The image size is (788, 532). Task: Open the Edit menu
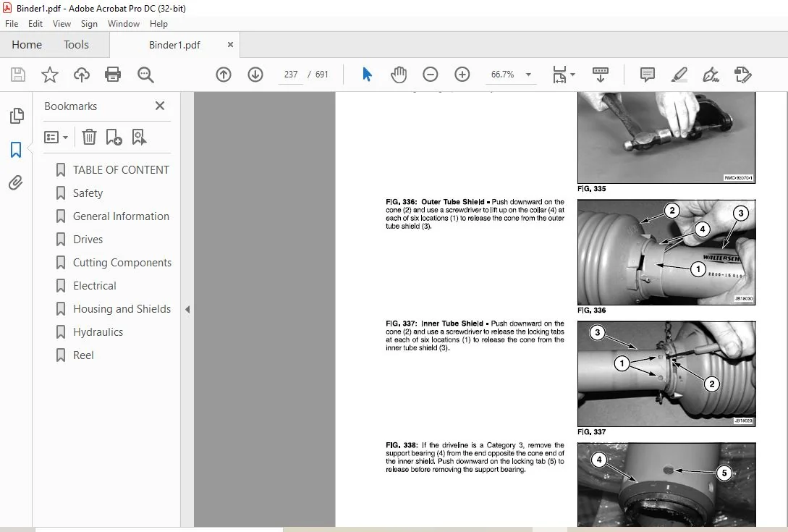35,24
